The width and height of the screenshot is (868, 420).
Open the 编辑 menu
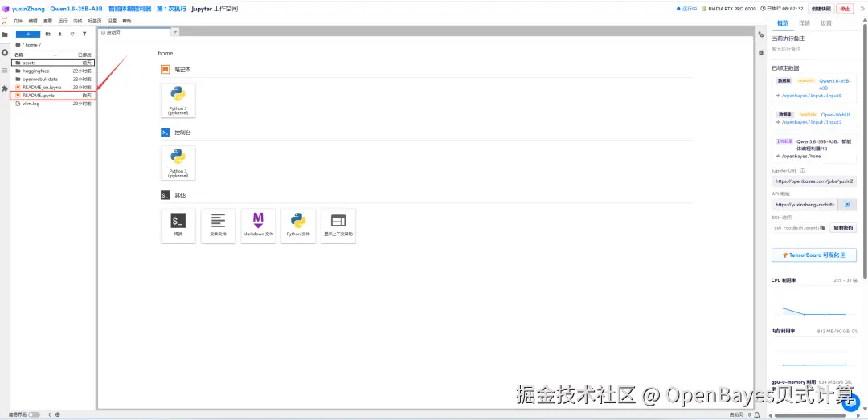(33, 21)
